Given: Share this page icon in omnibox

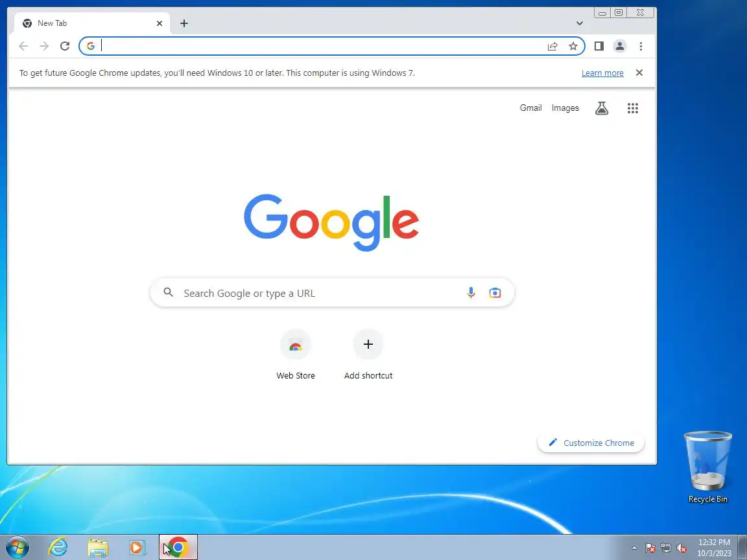Looking at the screenshot, I should click(552, 46).
